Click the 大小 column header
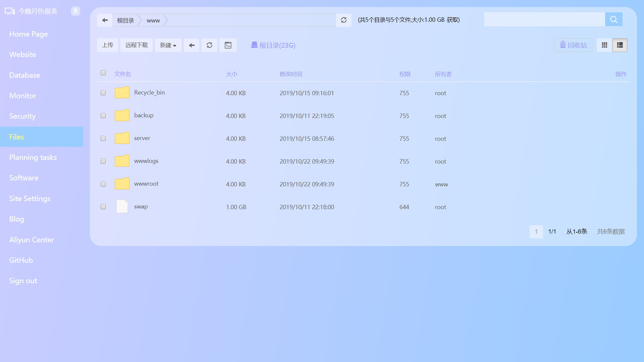644x362 pixels. click(231, 74)
